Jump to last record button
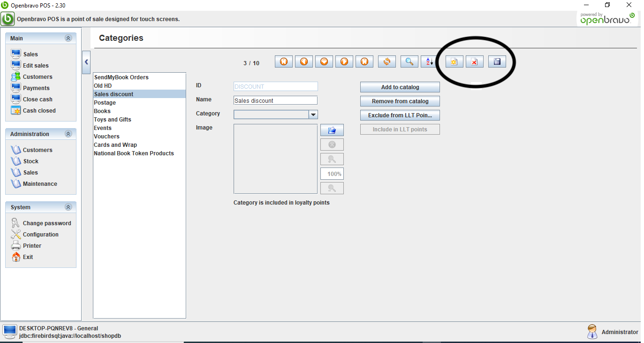Image resolution: width=644 pixels, height=343 pixels. [364, 61]
